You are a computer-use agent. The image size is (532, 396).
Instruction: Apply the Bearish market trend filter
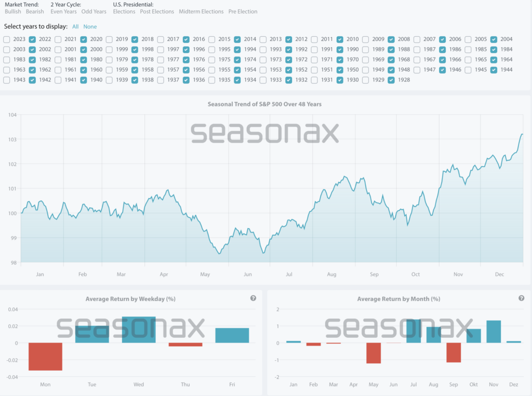[35, 11]
